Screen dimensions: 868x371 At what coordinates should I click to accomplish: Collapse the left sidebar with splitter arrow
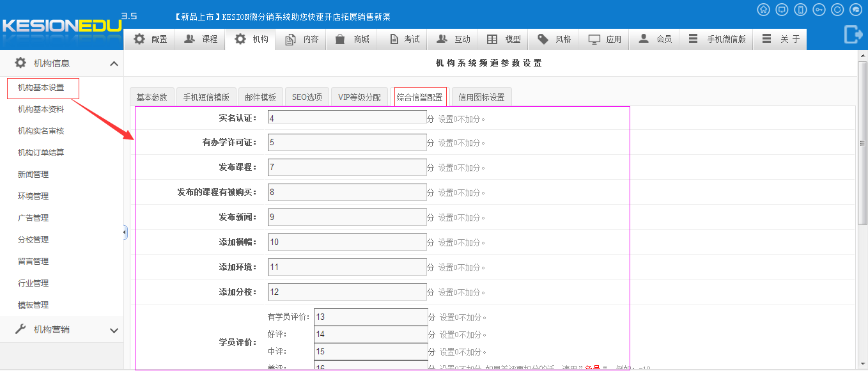tap(125, 233)
